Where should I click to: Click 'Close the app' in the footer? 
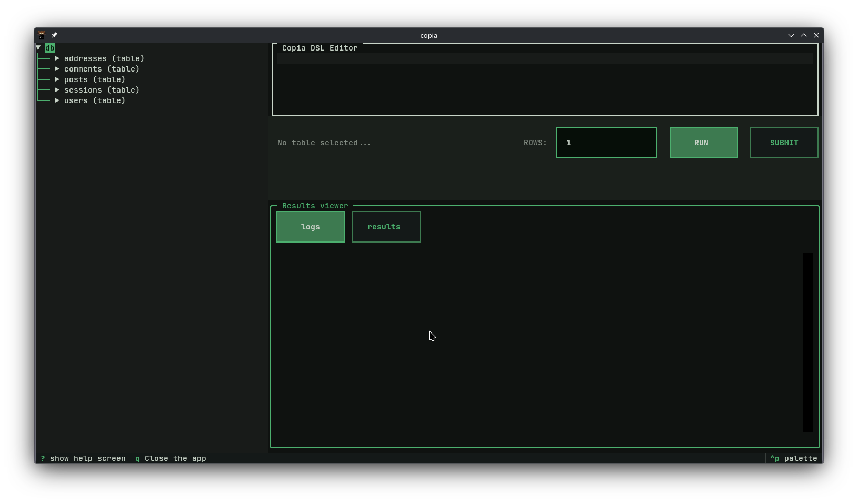170,458
